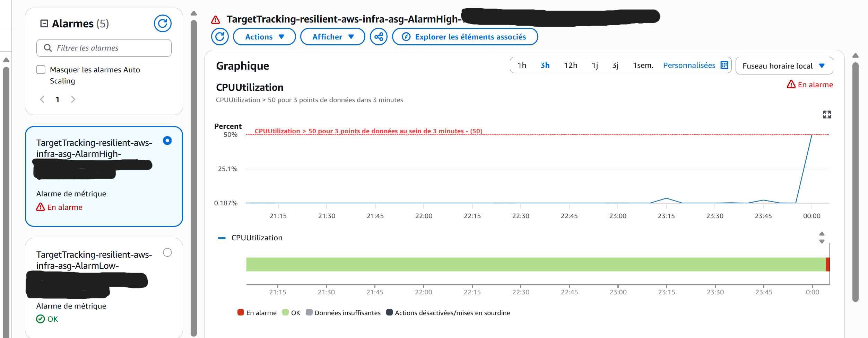
Task: Open the custom range calendar icon
Action: (724, 65)
